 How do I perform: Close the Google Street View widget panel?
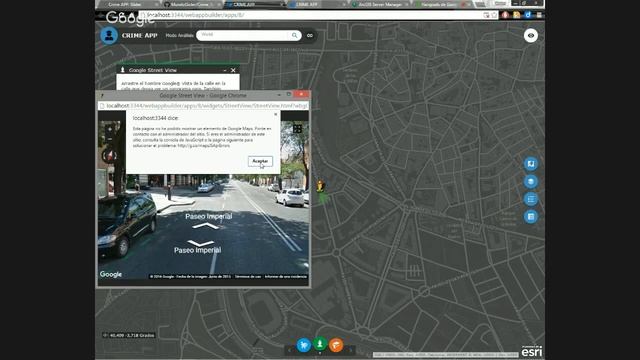pyautogui.click(x=233, y=70)
